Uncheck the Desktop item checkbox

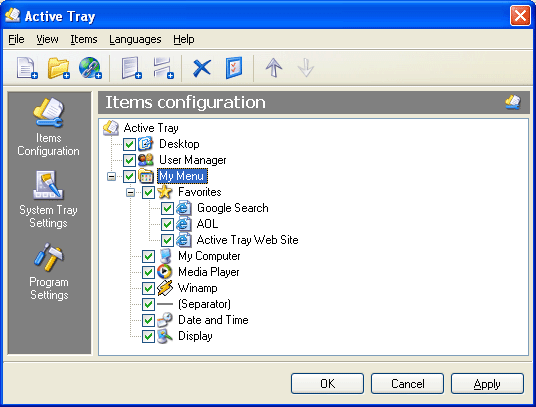[x=129, y=144]
